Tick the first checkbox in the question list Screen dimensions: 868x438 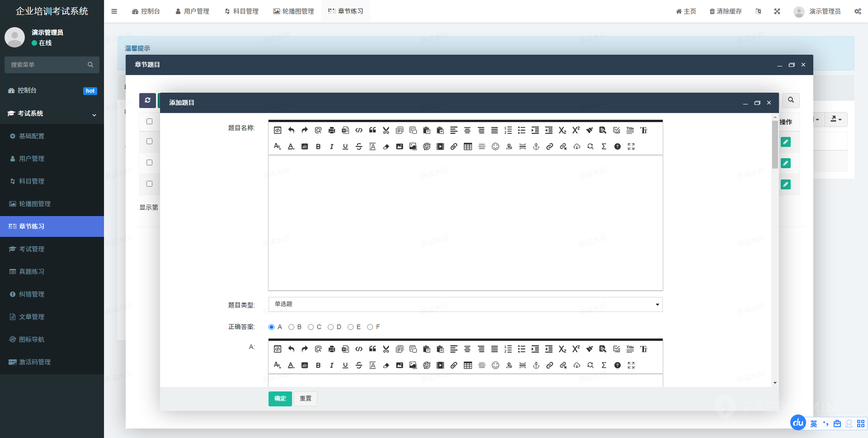(149, 122)
